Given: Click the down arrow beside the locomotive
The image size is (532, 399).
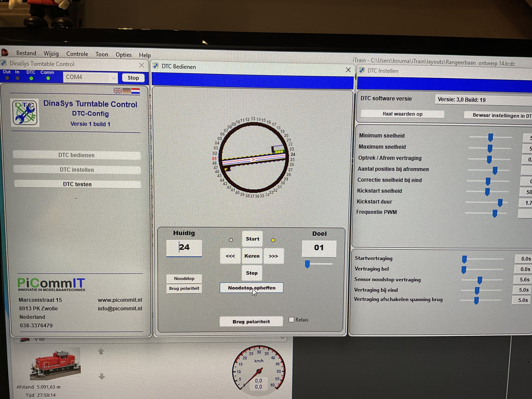Looking at the screenshot, I should click(102, 376).
